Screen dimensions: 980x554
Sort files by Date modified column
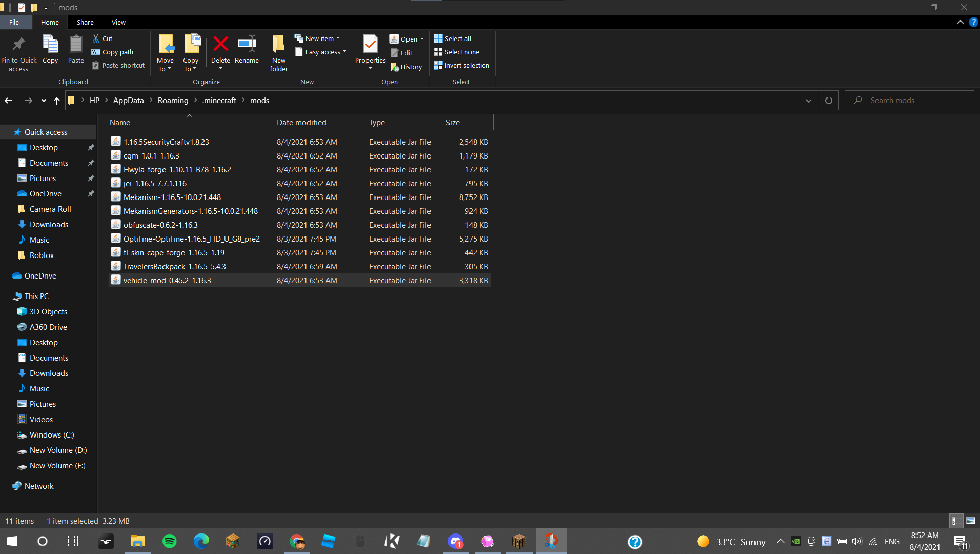pyautogui.click(x=319, y=123)
